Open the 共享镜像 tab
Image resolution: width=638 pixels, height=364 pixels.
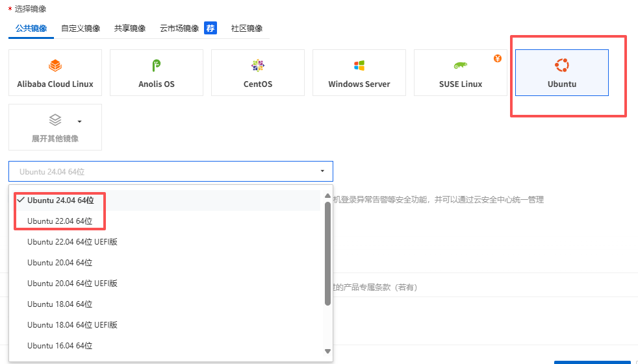coord(130,29)
